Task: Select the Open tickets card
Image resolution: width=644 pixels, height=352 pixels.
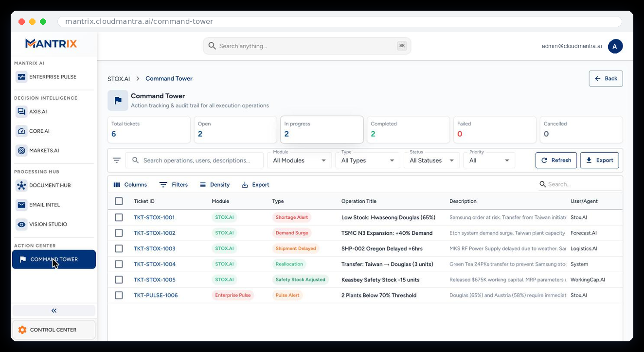Action: click(x=235, y=130)
